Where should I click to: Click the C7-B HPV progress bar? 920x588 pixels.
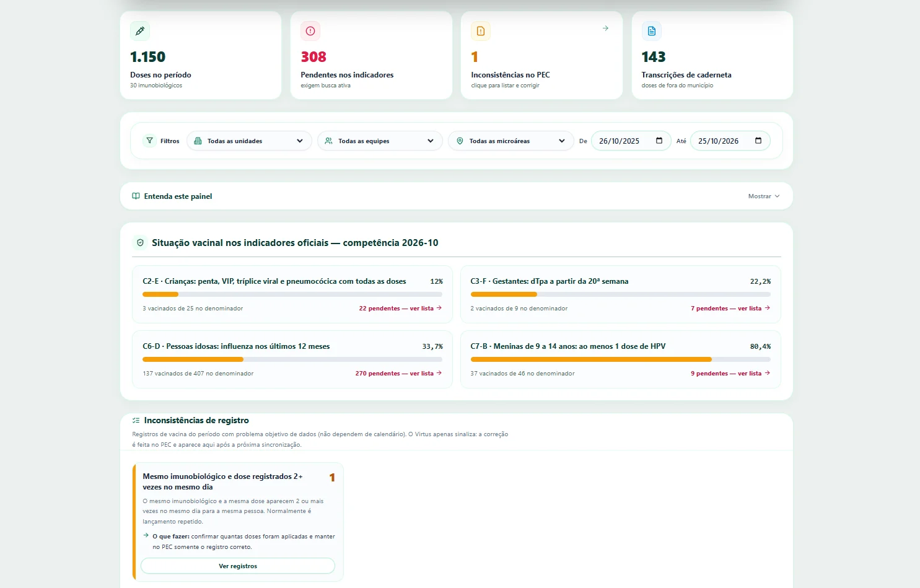point(621,359)
